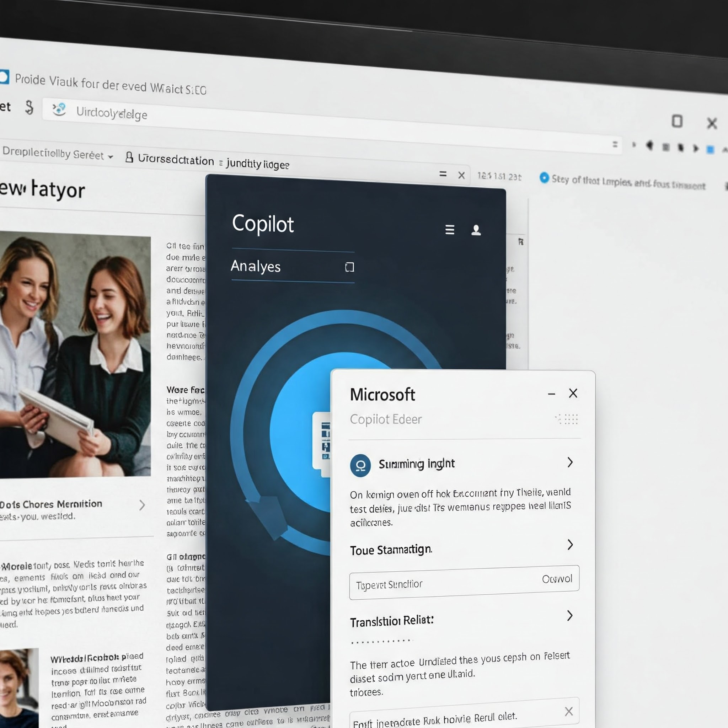Close the tab with X near timestamp
Screen dimensions: 728x728
[x=461, y=175]
